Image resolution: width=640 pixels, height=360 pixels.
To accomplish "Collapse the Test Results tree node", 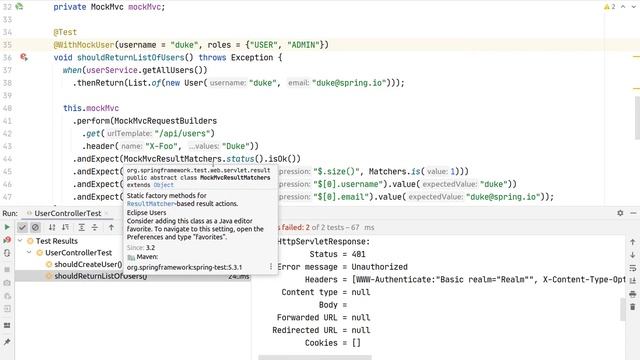I will [x=20, y=241].
